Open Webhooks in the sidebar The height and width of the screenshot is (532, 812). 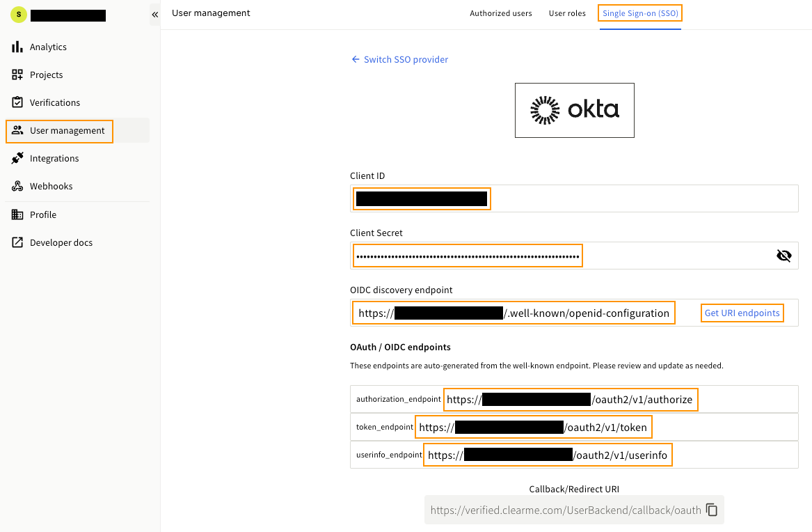pyautogui.click(x=78, y=186)
